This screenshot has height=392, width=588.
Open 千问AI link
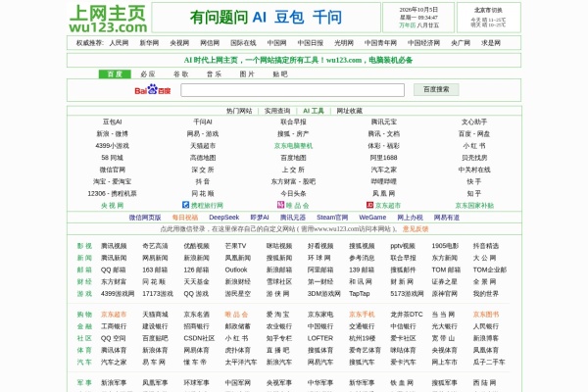(x=203, y=122)
